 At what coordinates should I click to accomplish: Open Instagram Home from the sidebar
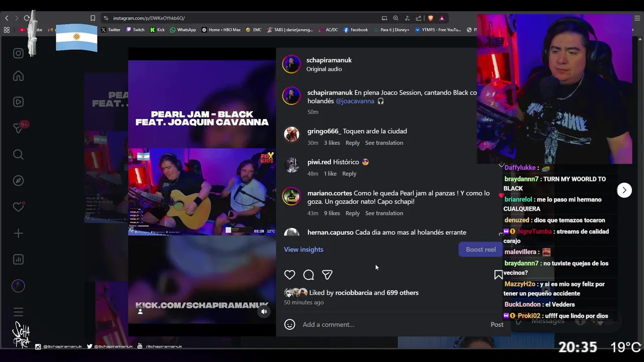pos(18,76)
